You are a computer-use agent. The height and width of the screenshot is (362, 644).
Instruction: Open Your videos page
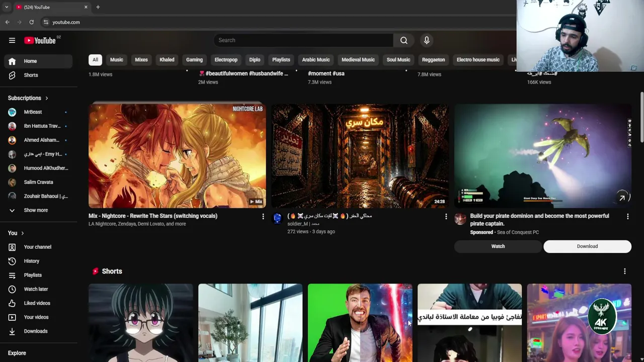tap(39, 317)
